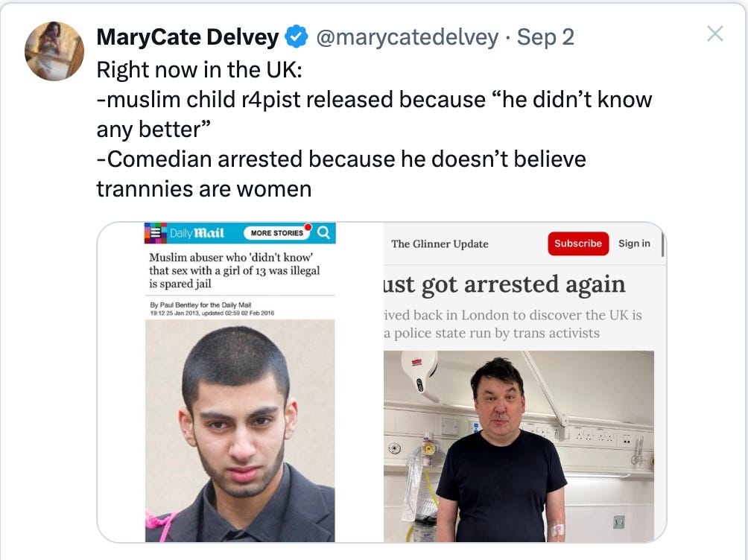
Task: Click the Daily Mail logo
Action: coord(197,233)
